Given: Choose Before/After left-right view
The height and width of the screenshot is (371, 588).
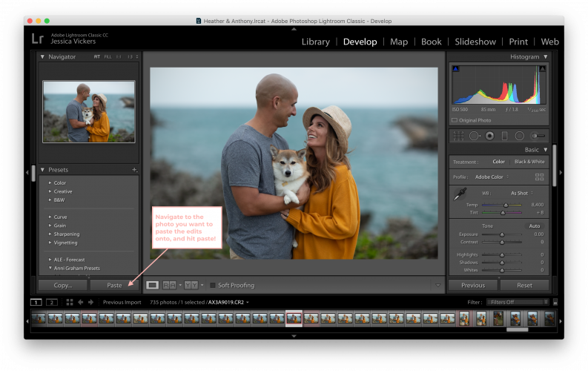Looking at the screenshot, I should (x=170, y=286).
